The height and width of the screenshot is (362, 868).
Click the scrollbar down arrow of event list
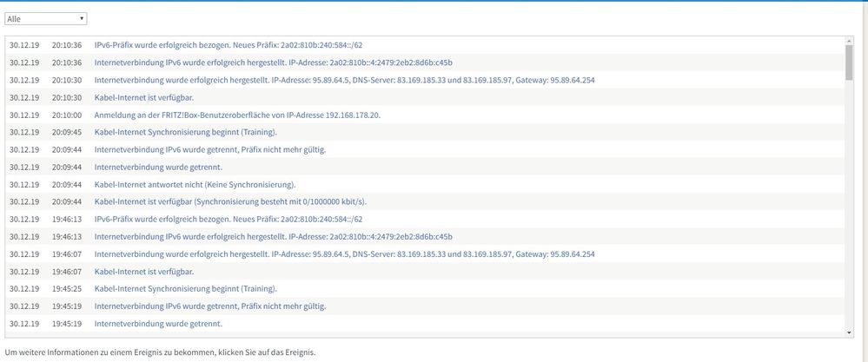(x=849, y=332)
